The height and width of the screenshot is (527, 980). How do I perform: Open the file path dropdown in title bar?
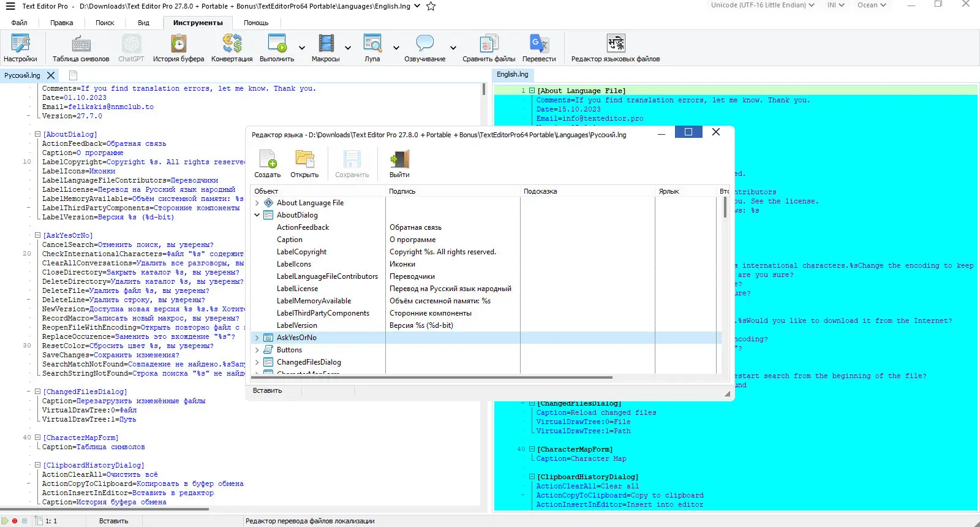418,6
